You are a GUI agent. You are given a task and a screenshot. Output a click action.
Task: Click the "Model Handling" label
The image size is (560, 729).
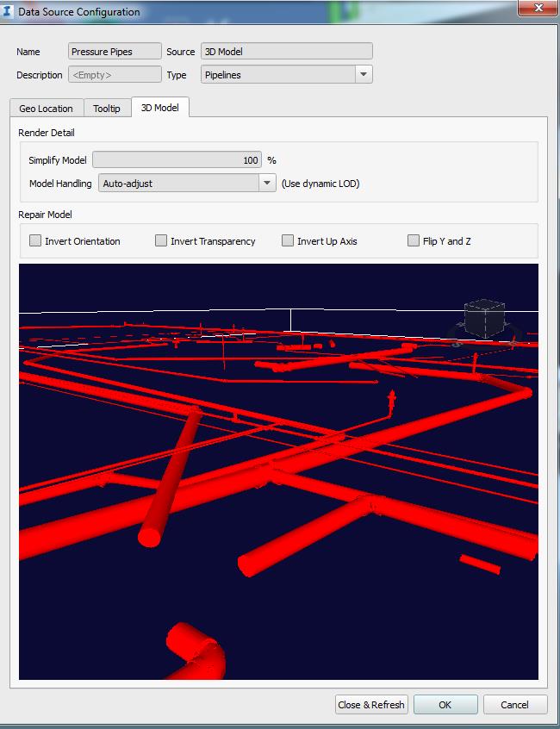click(x=60, y=184)
